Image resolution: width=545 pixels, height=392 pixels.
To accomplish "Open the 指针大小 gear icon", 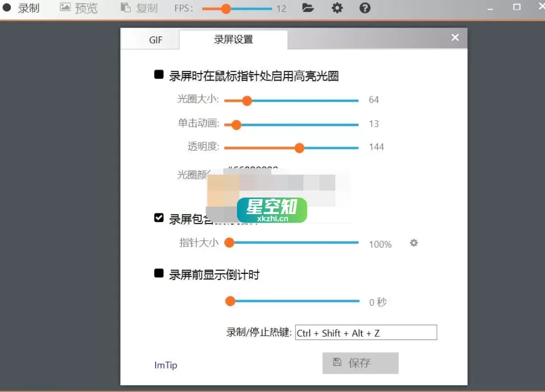I will 413,243.
